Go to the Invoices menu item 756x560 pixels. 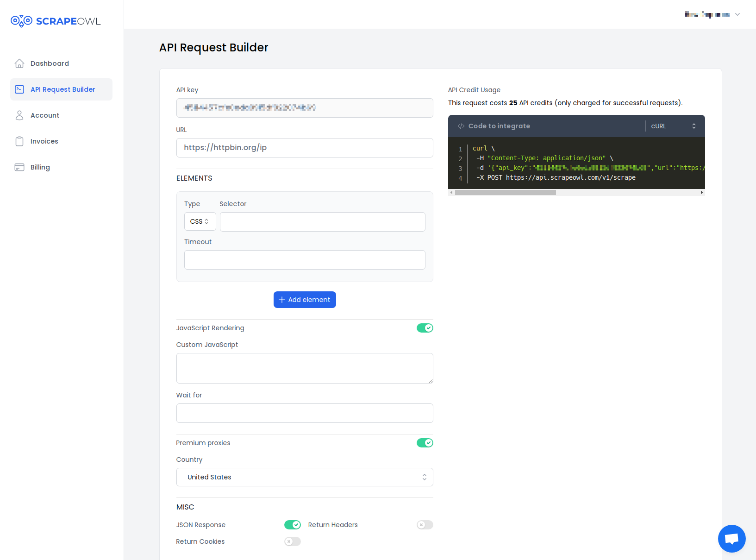pos(44,141)
